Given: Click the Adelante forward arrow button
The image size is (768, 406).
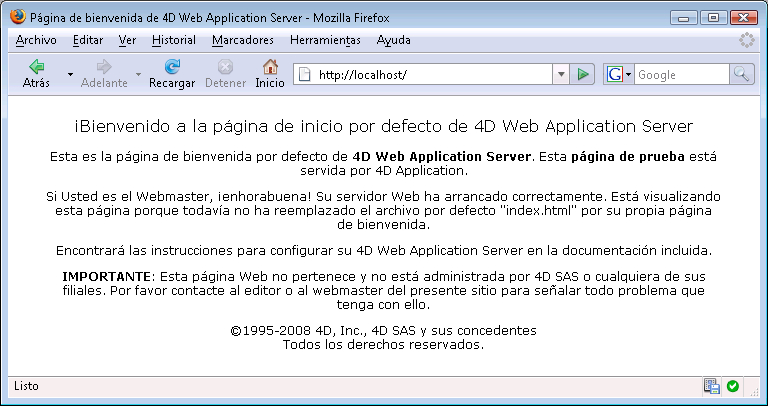Looking at the screenshot, I should pos(103,73).
